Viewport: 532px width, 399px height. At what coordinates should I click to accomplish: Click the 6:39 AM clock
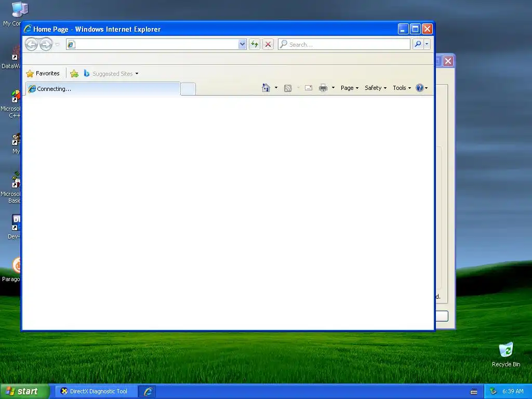pos(513,391)
